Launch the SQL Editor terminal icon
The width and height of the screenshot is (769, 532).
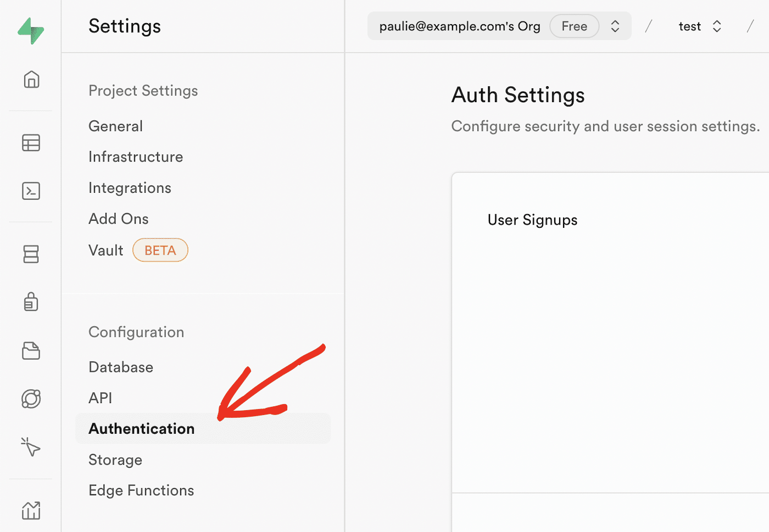(31, 191)
